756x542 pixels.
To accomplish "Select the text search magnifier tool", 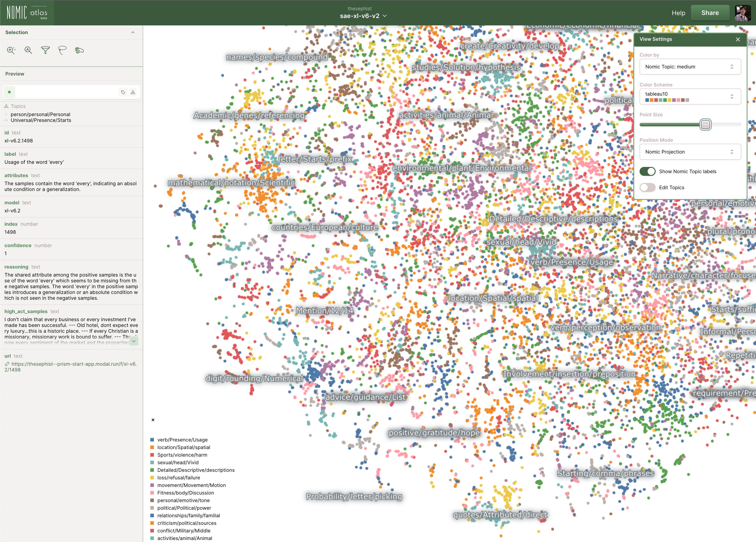I will [x=28, y=50].
